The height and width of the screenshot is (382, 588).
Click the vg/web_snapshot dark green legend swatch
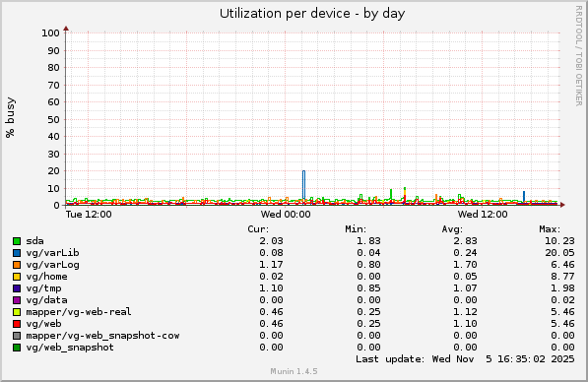pos(17,348)
